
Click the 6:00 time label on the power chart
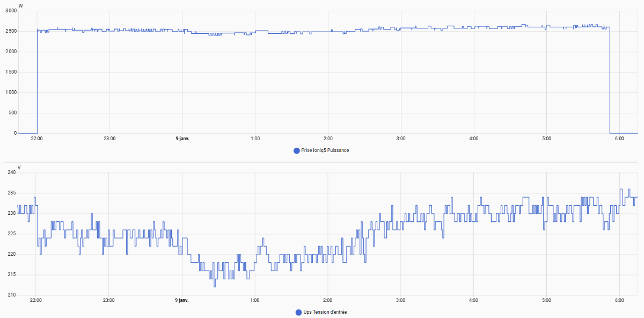pyautogui.click(x=619, y=139)
